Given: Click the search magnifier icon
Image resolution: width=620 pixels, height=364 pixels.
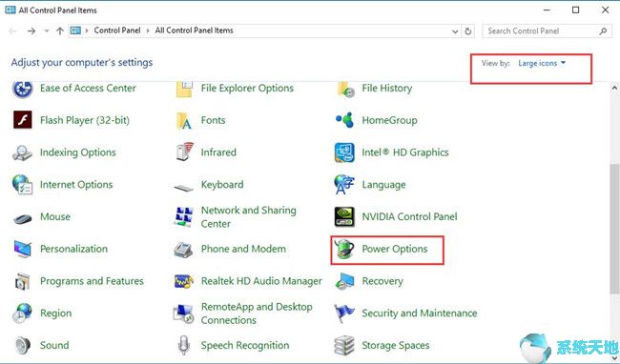Looking at the screenshot, I should pos(603,30).
